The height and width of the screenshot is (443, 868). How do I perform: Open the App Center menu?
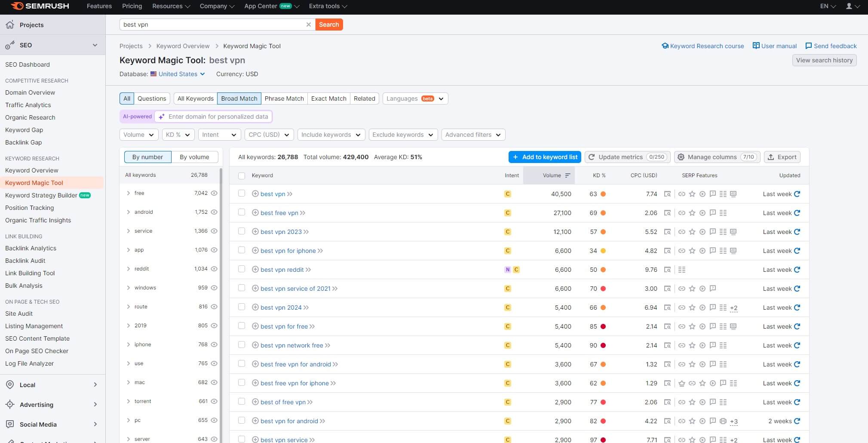[x=272, y=6]
